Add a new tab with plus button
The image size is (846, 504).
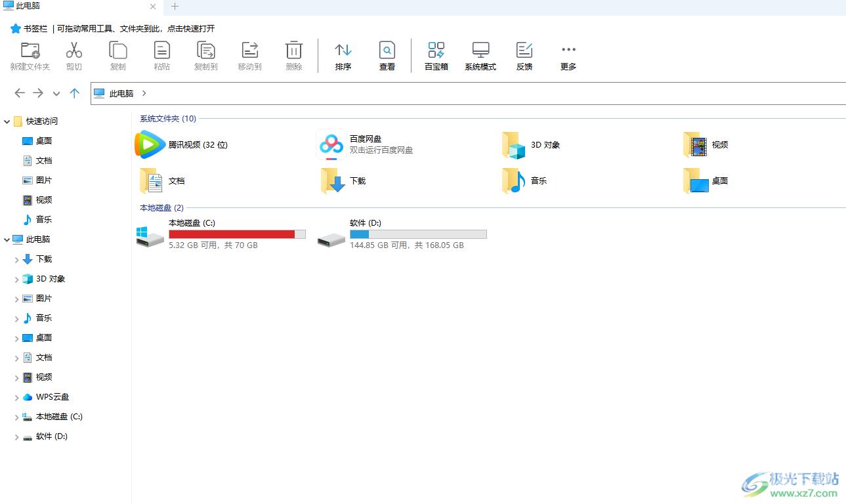[175, 7]
